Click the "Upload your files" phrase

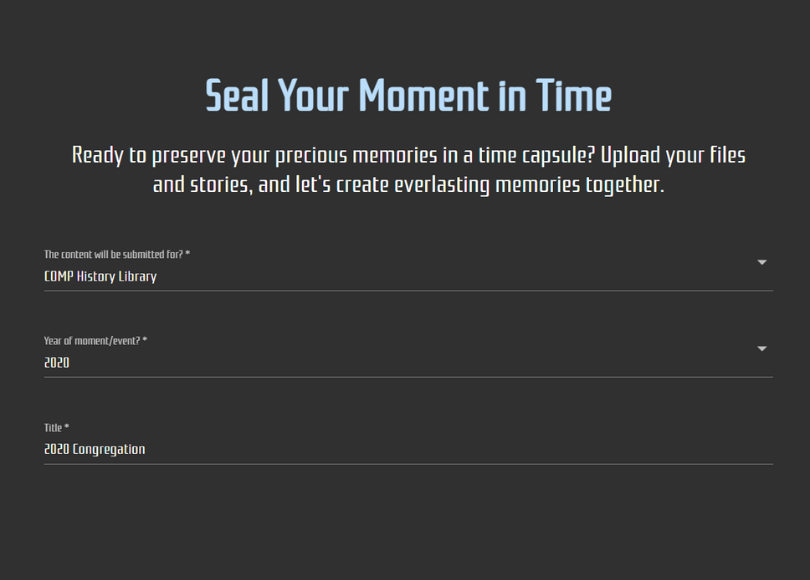[x=673, y=156]
